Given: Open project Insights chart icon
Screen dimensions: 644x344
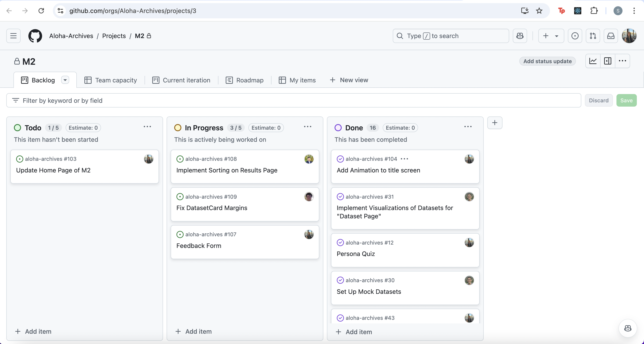Looking at the screenshot, I should (593, 61).
